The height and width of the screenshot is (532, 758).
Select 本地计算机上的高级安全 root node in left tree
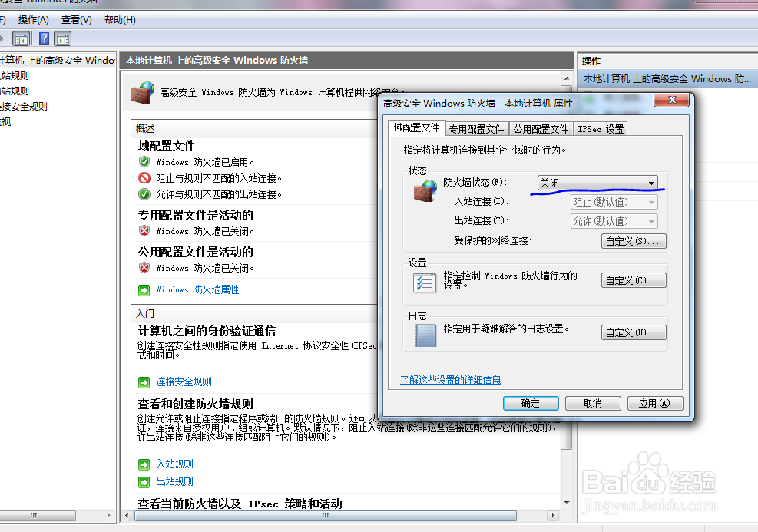pos(57,60)
